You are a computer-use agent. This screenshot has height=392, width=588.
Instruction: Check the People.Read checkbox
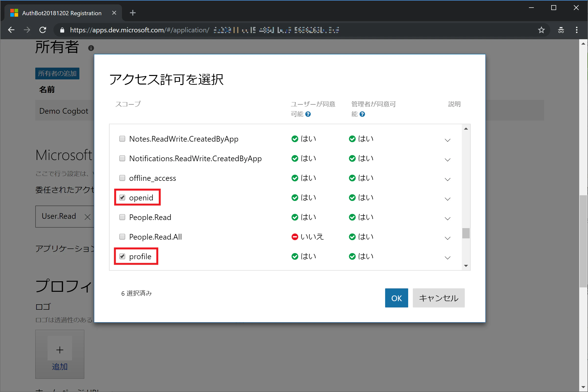pyautogui.click(x=122, y=217)
